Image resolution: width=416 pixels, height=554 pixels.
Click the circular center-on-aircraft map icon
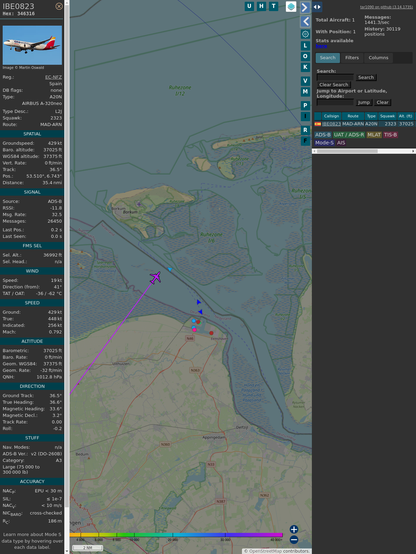pos(305,34)
